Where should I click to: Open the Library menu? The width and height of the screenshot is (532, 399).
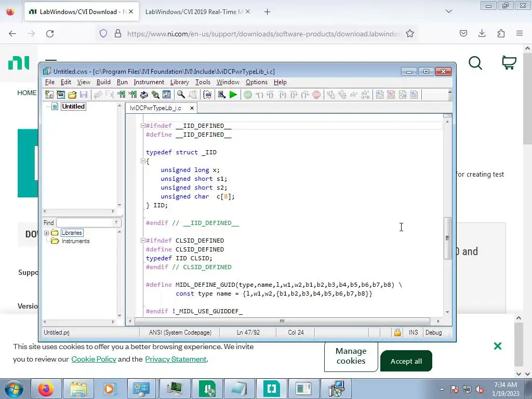point(179,82)
